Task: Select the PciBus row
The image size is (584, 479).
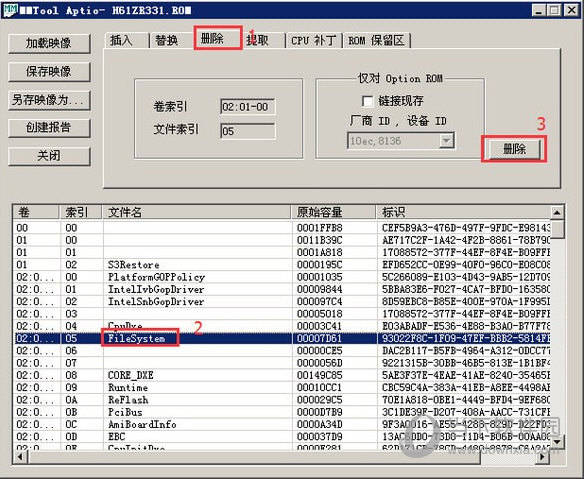Action: [x=282, y=412]
